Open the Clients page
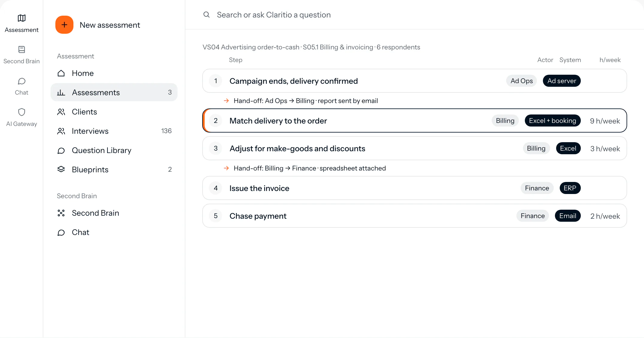Viewport: 644px width, 338px height. pyautogui.click(x=114, y=112)
